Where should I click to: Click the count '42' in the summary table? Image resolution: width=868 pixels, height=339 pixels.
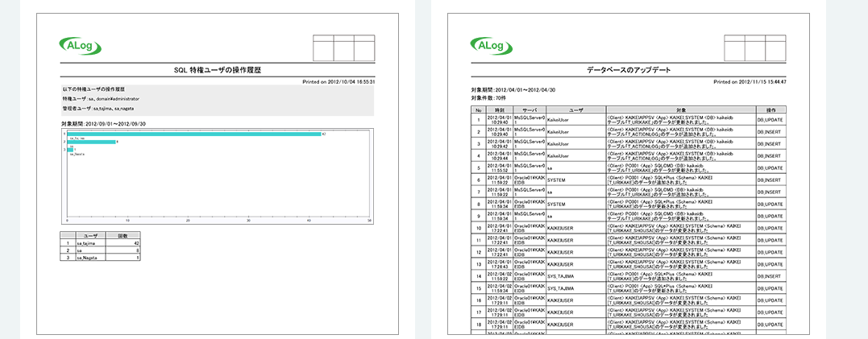click(x=123, y=242)
